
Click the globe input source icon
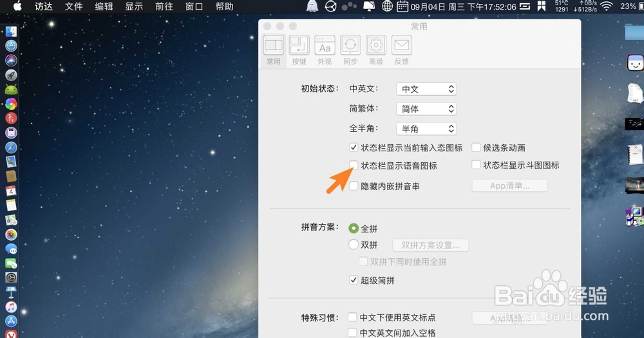click(x=387, y=6)
